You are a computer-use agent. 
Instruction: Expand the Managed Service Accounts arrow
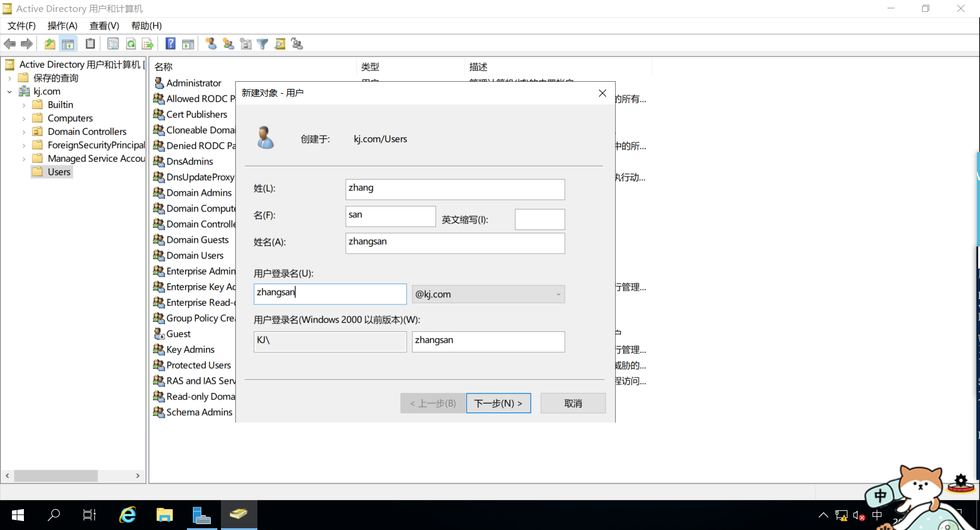[x=24, y=159]
